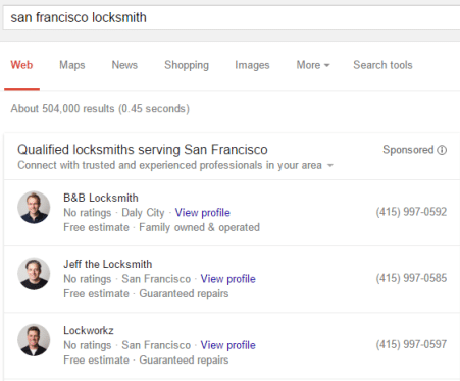Click the search box containing san francisco locksmith
The image size is (460, 381).
click(x=232, y=17)
